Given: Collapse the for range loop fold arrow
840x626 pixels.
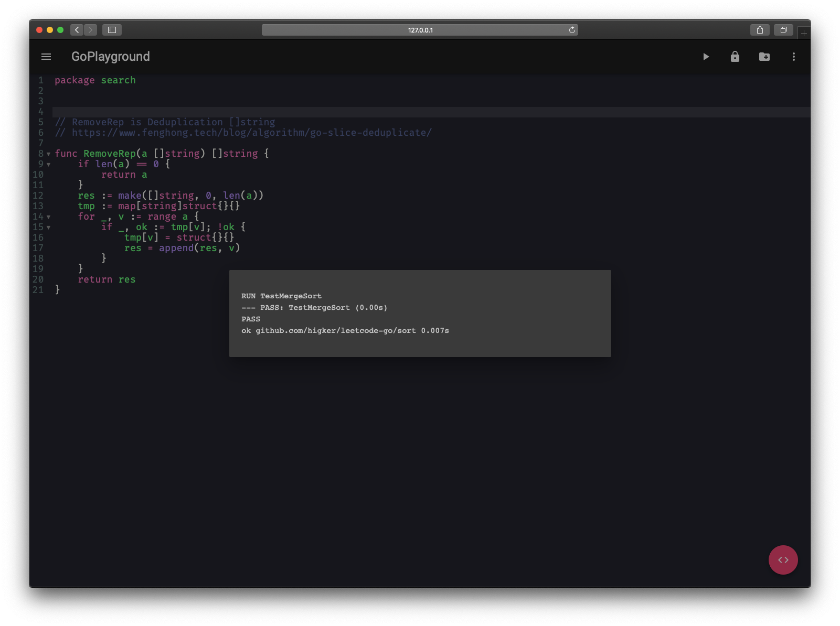Looking at the screenshot, I should [x=48, y=218].
